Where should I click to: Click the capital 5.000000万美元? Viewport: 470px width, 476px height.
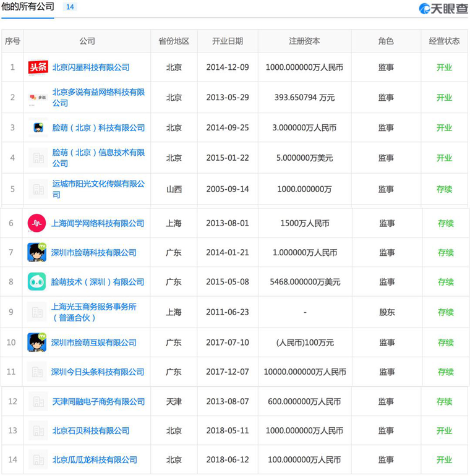304,158
